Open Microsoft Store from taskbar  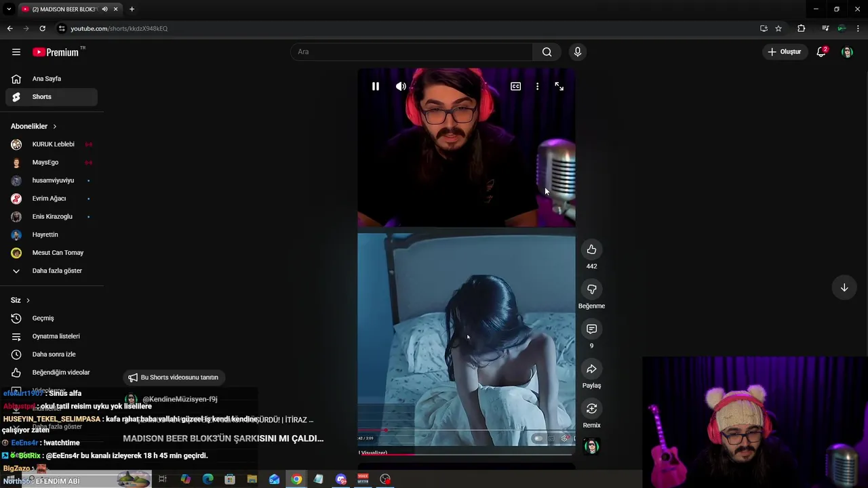(x=230, y=479)
